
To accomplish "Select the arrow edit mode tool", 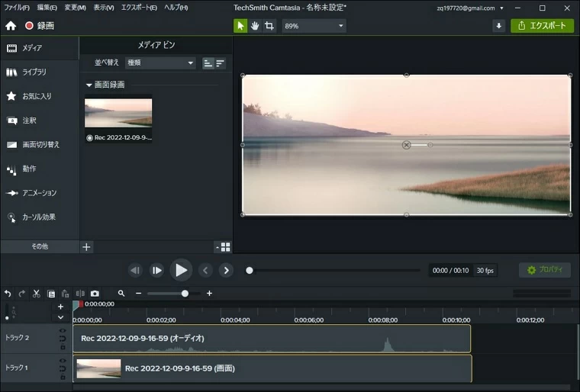I will tap(240, 26).
